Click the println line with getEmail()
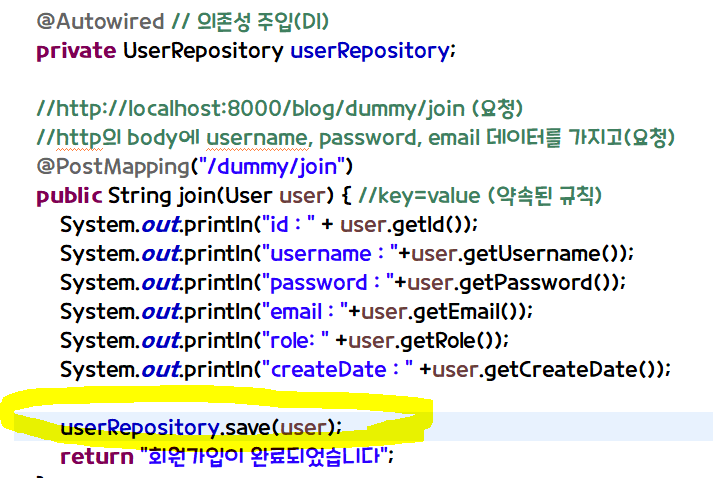713x478 pixels. pos(296,312)
